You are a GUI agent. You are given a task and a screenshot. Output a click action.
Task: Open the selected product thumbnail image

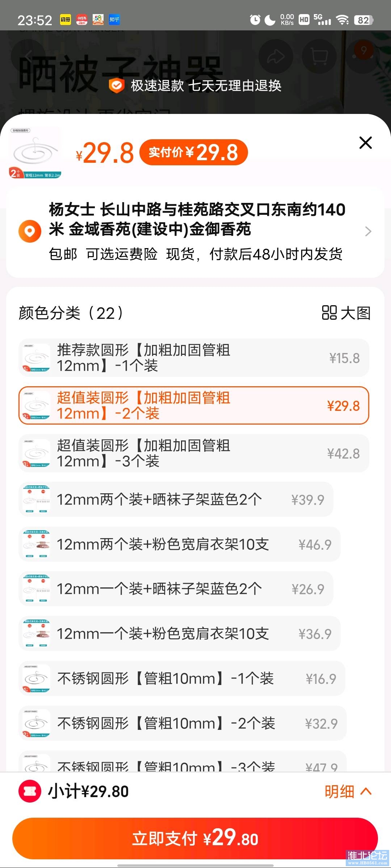pyautogui.click(x=35, y=153)
